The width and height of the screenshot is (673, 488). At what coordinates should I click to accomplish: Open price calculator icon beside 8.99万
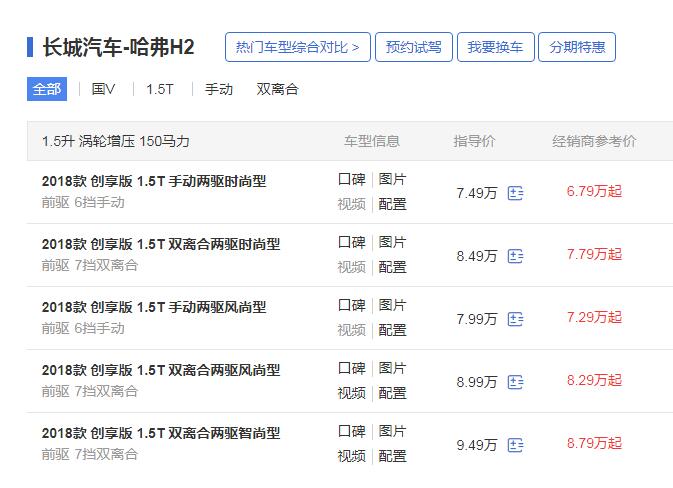515,382
